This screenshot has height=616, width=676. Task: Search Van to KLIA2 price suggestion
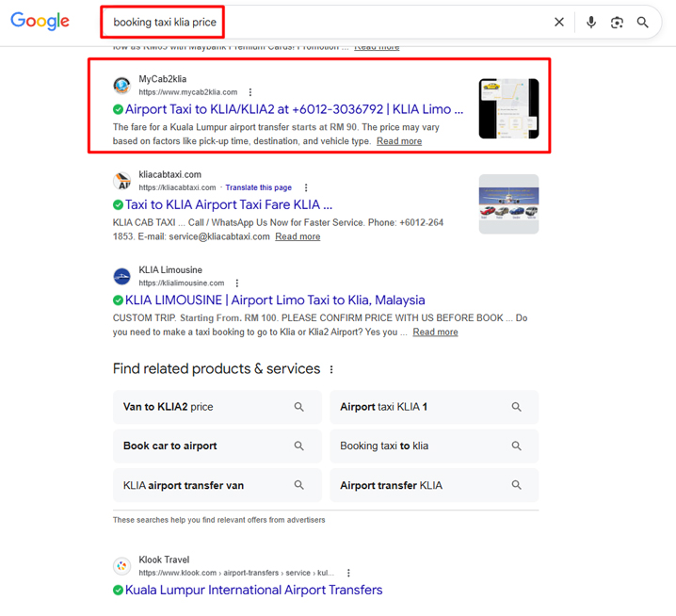[x=217, y=407]
